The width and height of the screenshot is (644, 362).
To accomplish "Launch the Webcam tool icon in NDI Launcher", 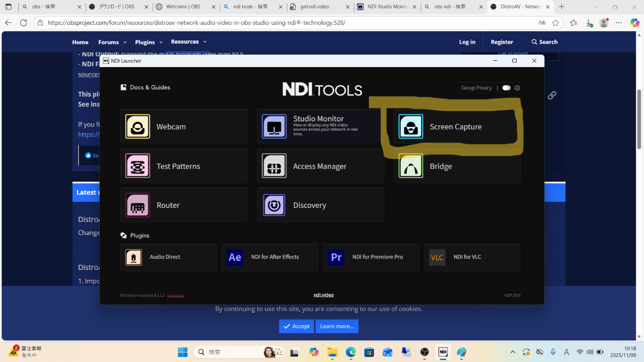I will click(138, 126).
